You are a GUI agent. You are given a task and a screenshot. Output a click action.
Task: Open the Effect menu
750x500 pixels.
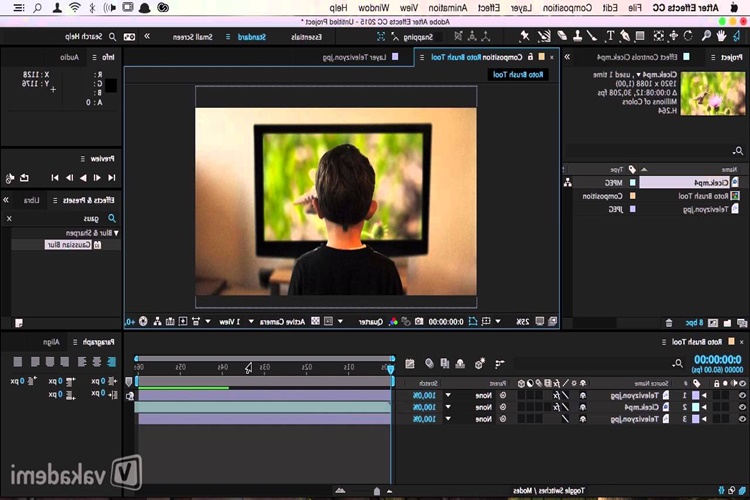click(489, 8)
